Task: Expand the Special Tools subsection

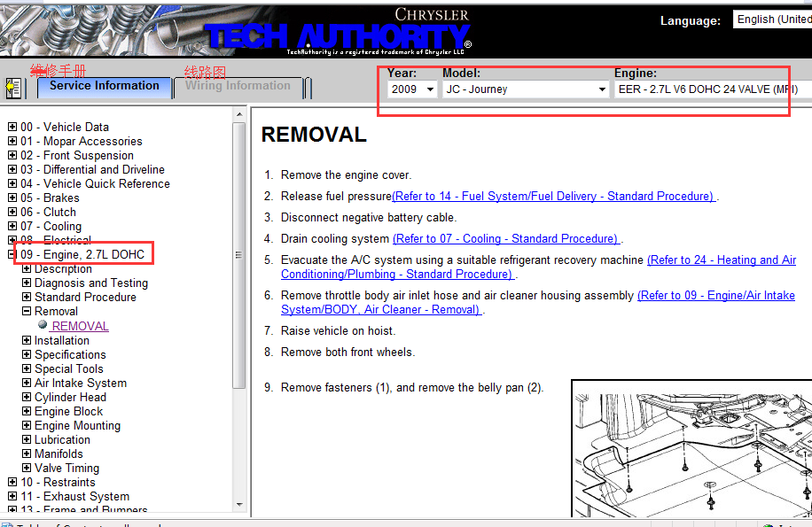Action: [x=27, y=368]
